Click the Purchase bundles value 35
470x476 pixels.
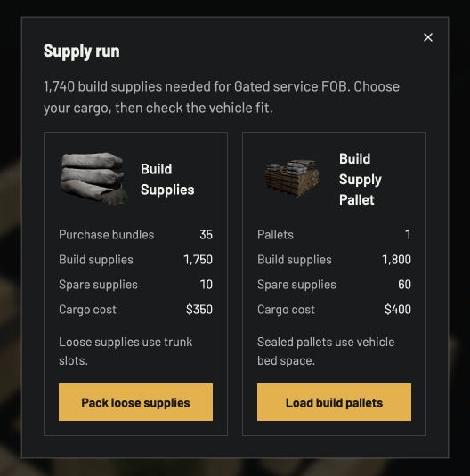pyautogui.click(x=206, y=235)
